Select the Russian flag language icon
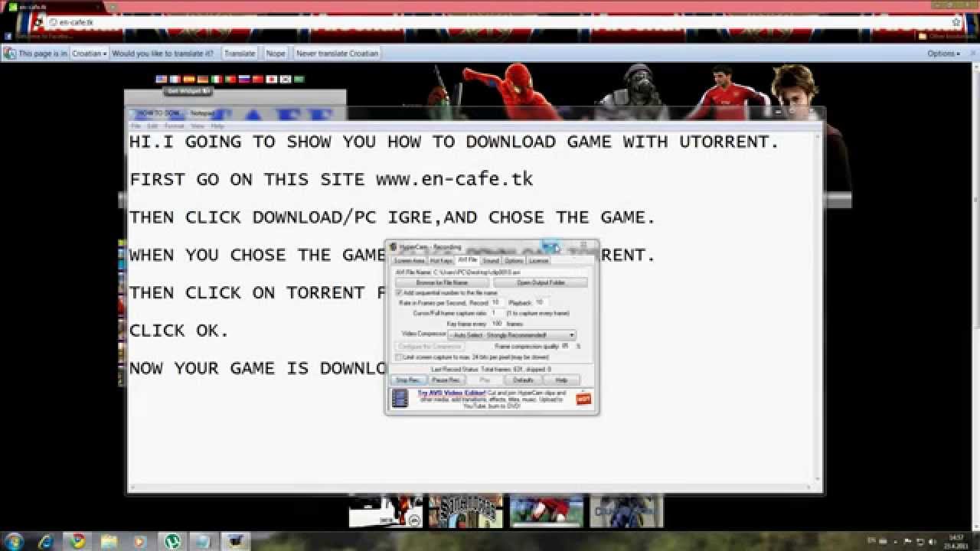Image resolution: width=980 pixels, height=551 pixels. point(244,79)
